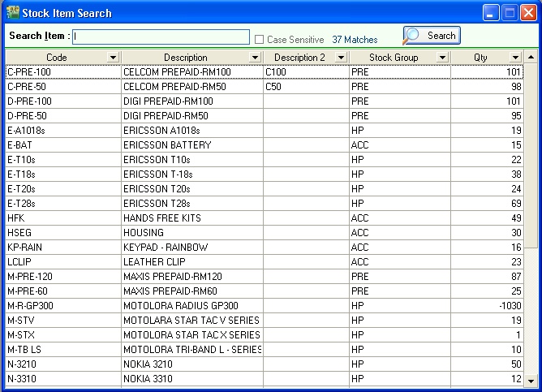The width and height of the screenshot is (542, 392).
Task: Select the C-PRE-100 code cell
Action: 63,72
